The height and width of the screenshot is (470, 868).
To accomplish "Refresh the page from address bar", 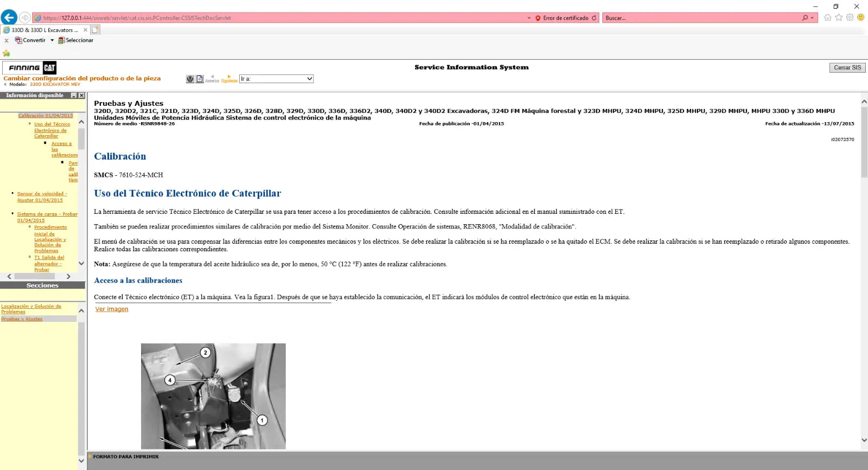I will tap(594, 18).
